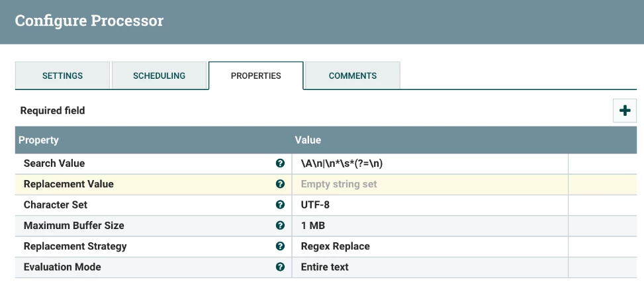Click the Property column header
Image resolution: width=644 pixels, height=282 pixels.
coord(38,140)
